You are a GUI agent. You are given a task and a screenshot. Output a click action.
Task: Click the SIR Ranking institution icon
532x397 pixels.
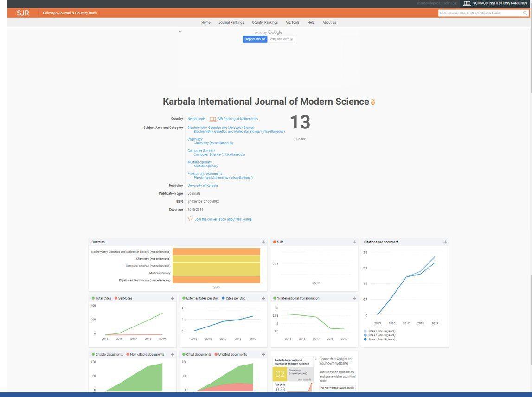[213, 119]
